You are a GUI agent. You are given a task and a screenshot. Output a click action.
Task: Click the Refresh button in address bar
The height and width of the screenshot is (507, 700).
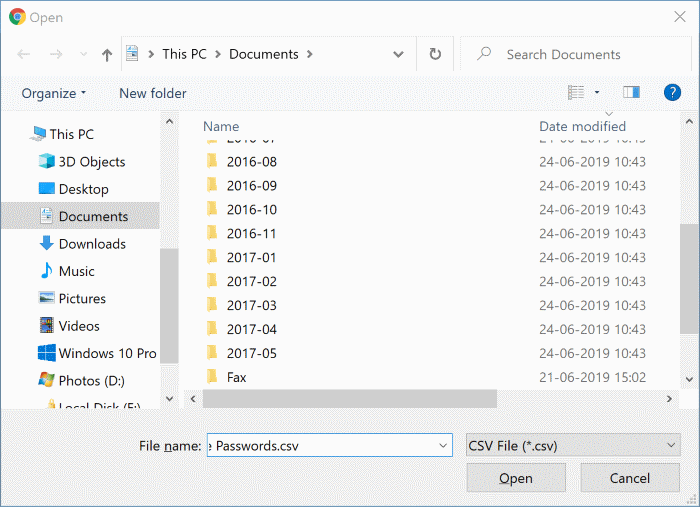435,54
